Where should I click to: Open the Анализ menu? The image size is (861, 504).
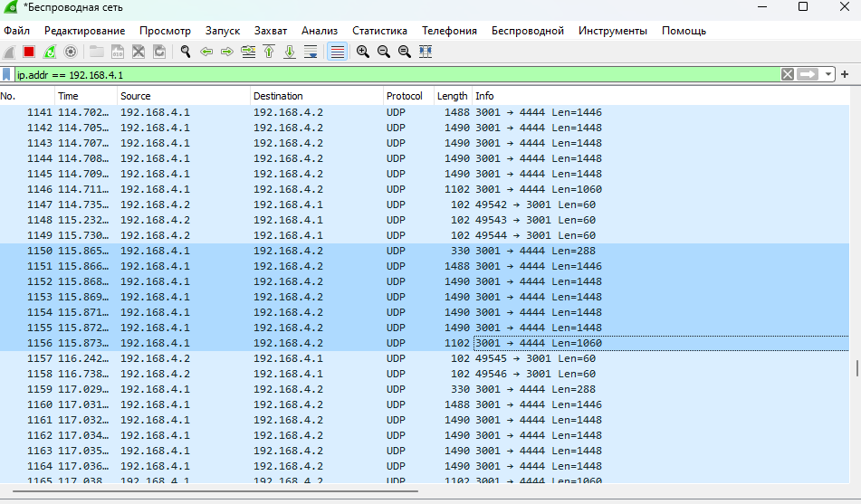(x=320, y=31)
